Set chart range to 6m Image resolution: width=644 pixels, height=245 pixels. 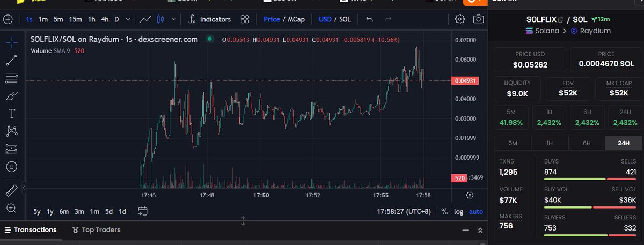tap(64, 211)
